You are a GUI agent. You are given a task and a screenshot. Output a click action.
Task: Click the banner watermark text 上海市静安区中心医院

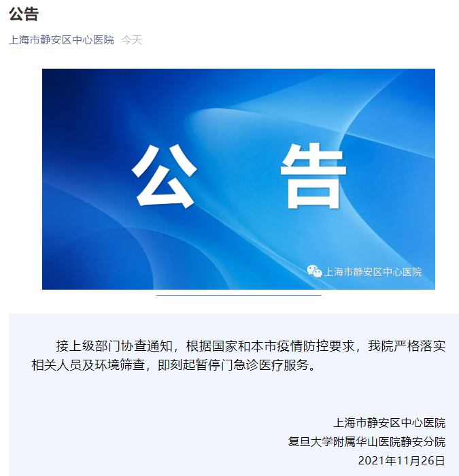coord(373,272)
